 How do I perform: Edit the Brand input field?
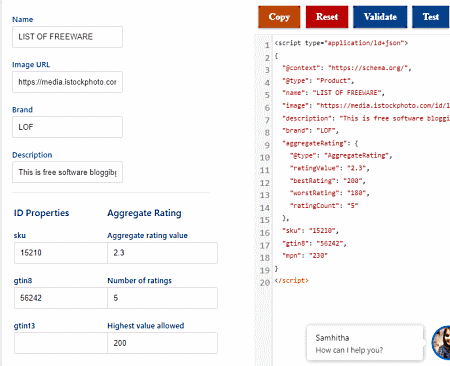coord(67,127)
